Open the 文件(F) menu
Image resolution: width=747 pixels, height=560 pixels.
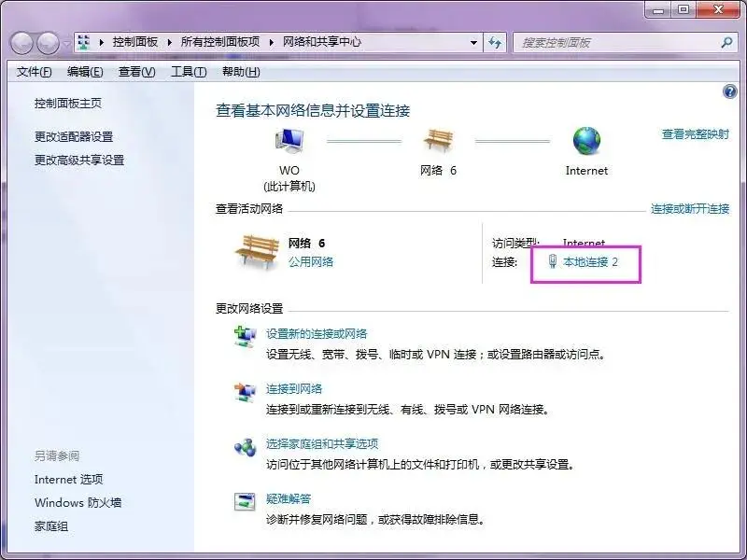35,72
